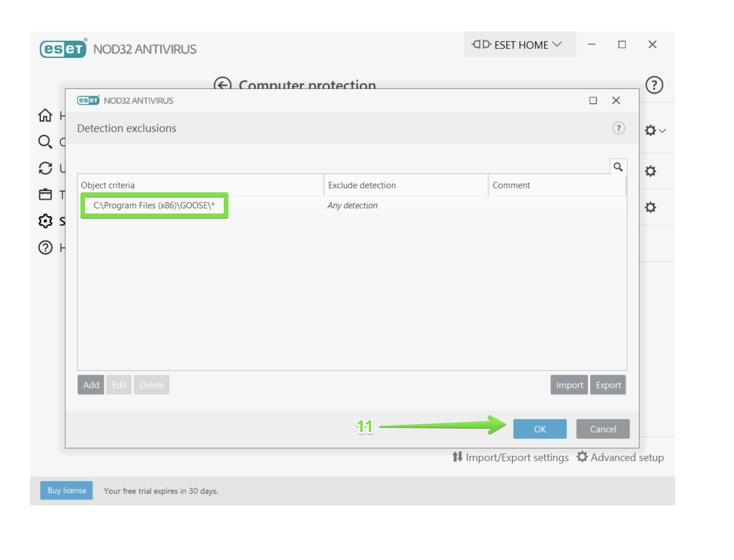
Task: Click the third gear icon behind dialog
Action: point(650,207)
